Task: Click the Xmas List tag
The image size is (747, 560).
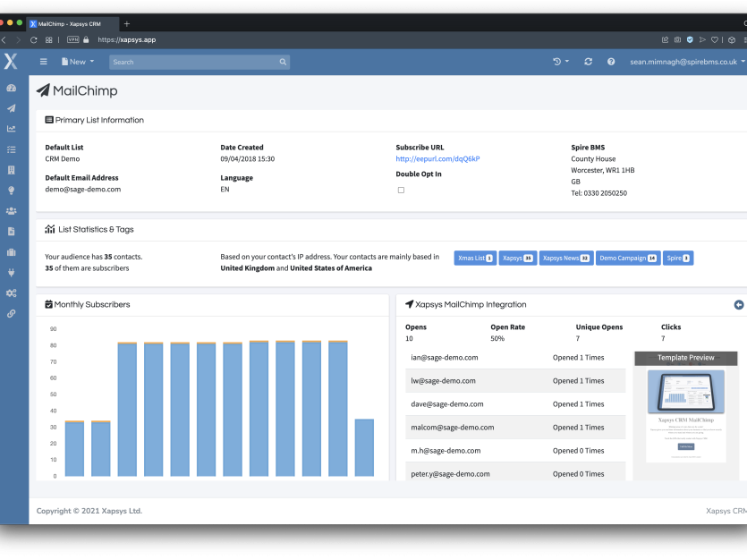Action: pyautogui.click(x=475, y=259)
